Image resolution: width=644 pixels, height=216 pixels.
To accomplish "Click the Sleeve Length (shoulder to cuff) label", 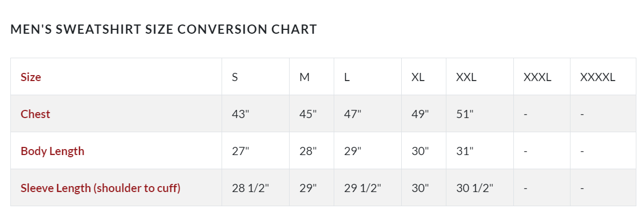I will tap(101, 188).
